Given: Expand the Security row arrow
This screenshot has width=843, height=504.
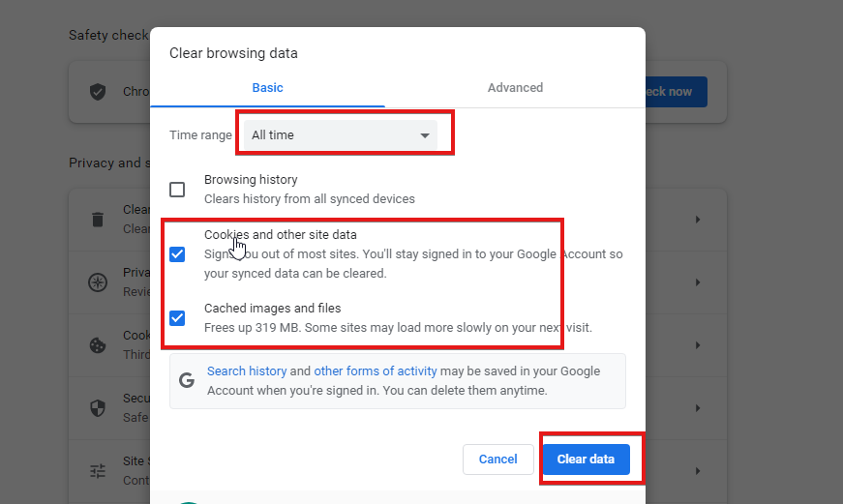Looking at the screenshot, I should click(x=697, y=408).
